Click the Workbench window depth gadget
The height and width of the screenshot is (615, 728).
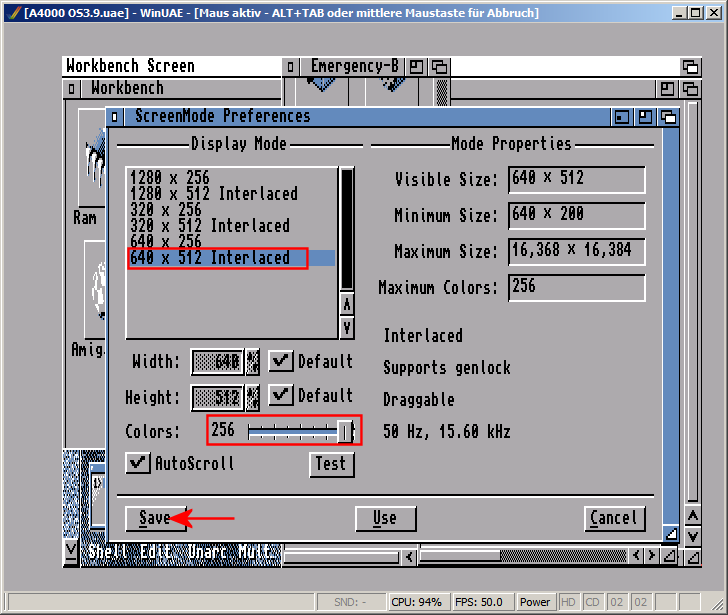click(x=690, y=88)
